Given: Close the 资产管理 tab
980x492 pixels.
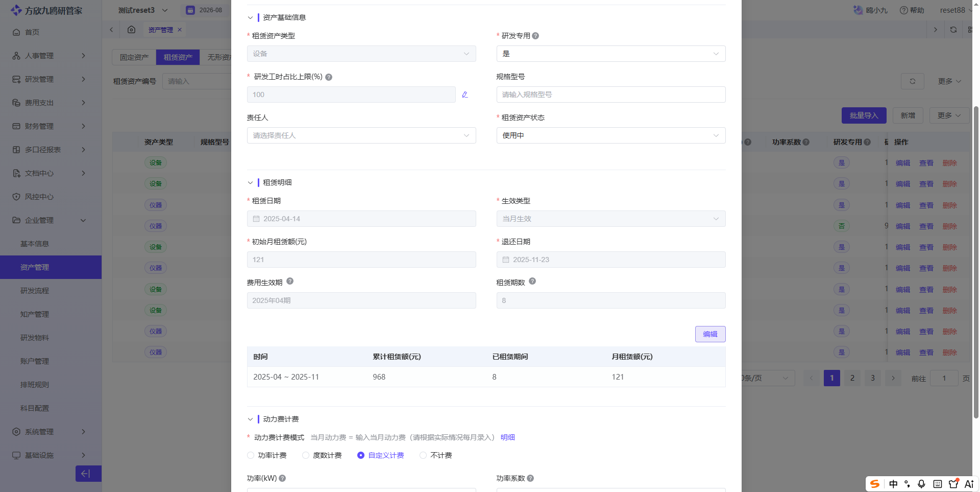Looking at the screenshot, I should pyautogui.click(x=180, y=30).
